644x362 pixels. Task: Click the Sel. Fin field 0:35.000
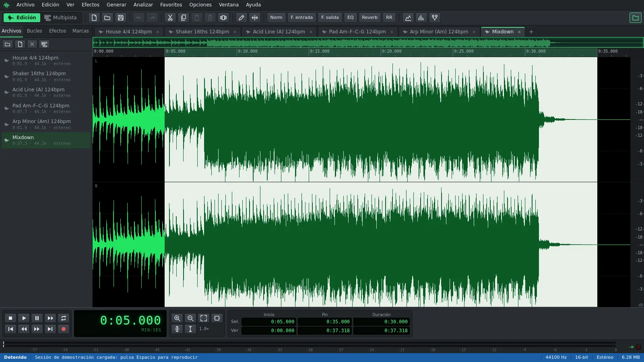325,322
